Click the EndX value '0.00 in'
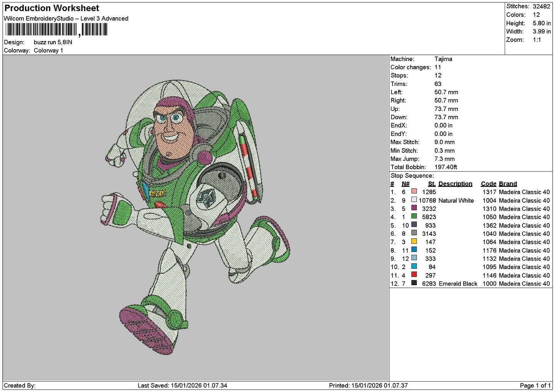The image size is (555, 392). 444,126
